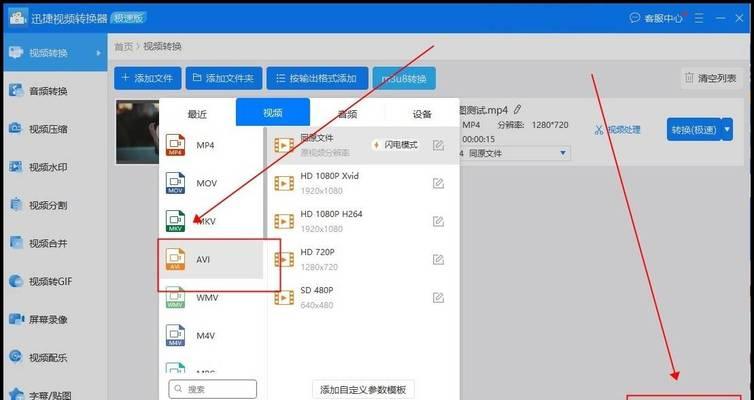
Task: Click the video thumbnail preview
Action: point(138,132)
